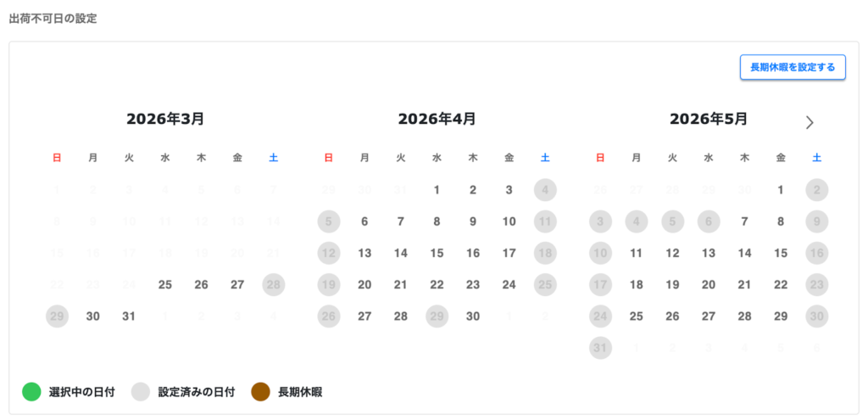Viewport: 868px width, 420px height.
Task: Select March 25 on the calendar
Action: point(165,285)
